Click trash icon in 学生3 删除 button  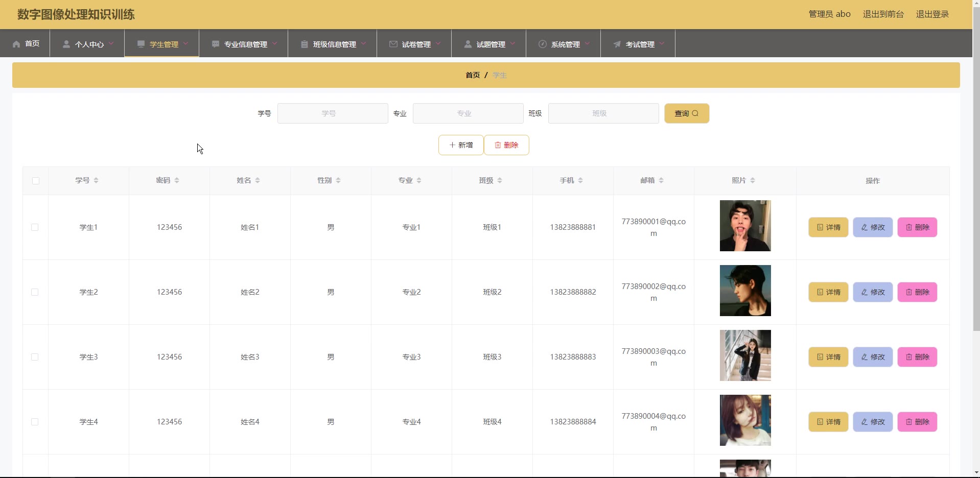(x=909, y=357)
